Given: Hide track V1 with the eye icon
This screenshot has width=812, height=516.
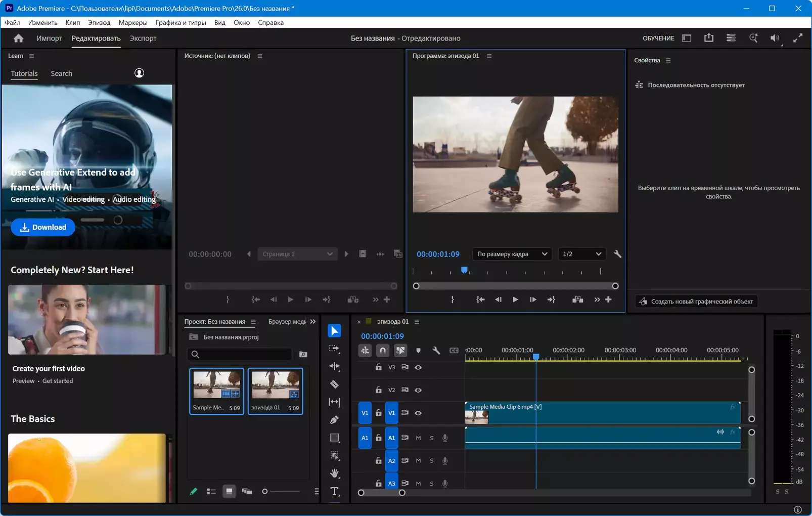Looking at the screenshot, I should point(418,413).
